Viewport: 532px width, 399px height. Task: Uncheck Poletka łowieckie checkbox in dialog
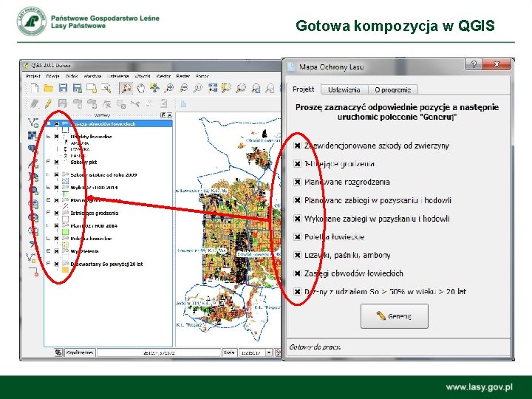[x=297, y=236]
